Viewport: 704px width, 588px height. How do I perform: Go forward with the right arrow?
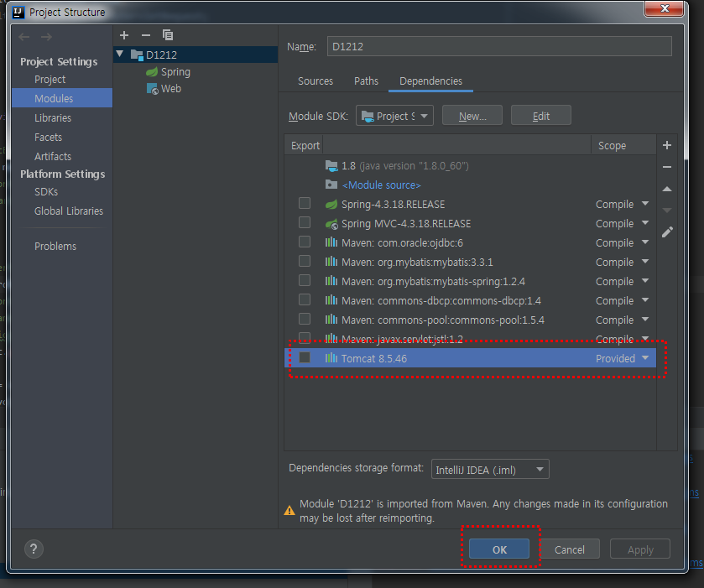pos(46,37)
